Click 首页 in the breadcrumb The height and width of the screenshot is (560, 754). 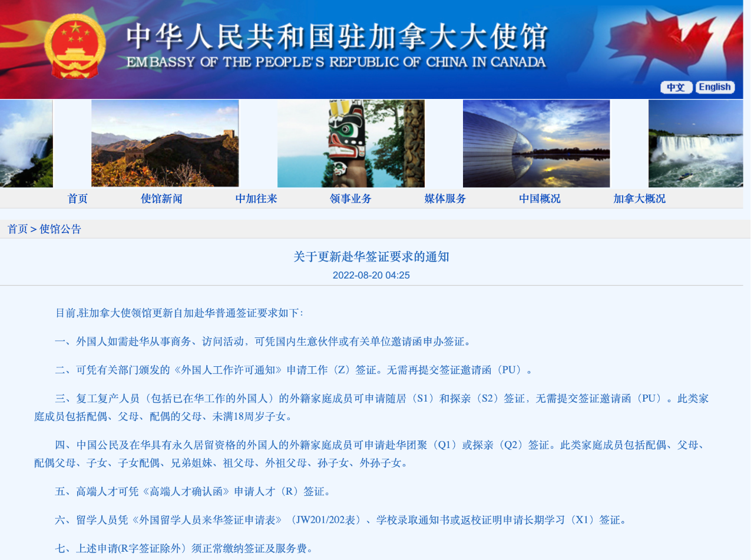(x=17, y=229)
